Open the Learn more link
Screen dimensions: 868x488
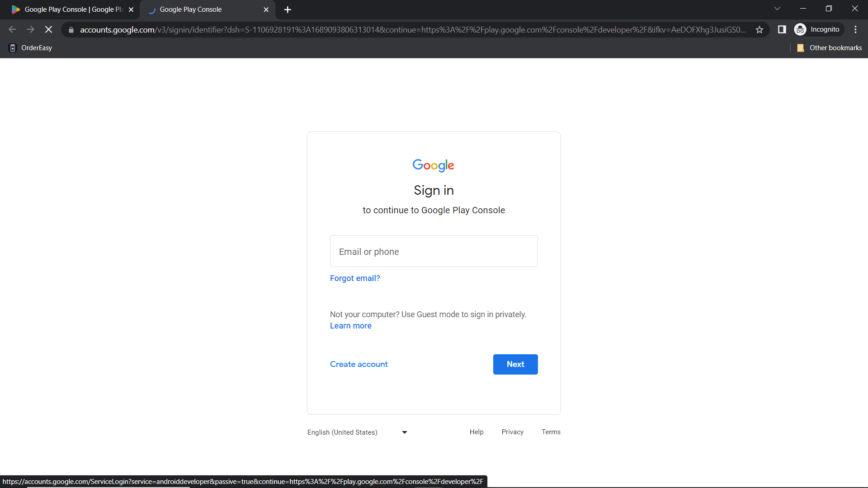click(350, 326)
